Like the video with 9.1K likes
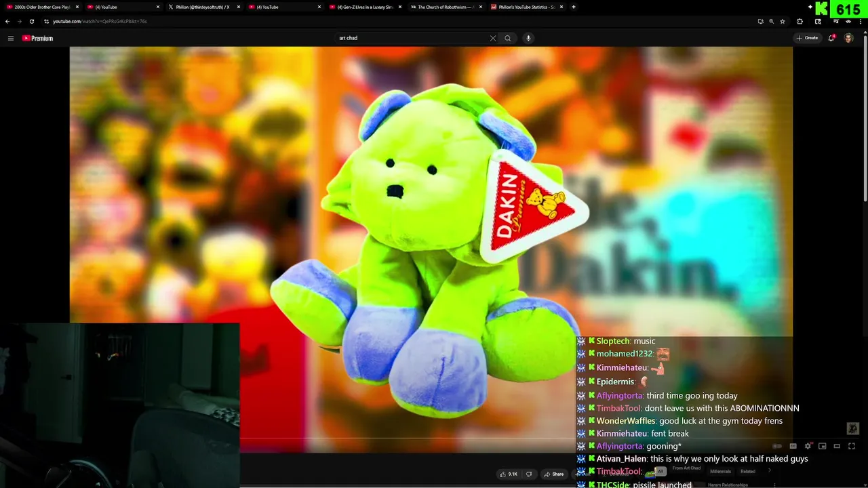This screenshot has height=488, width=868. point(509,474)
